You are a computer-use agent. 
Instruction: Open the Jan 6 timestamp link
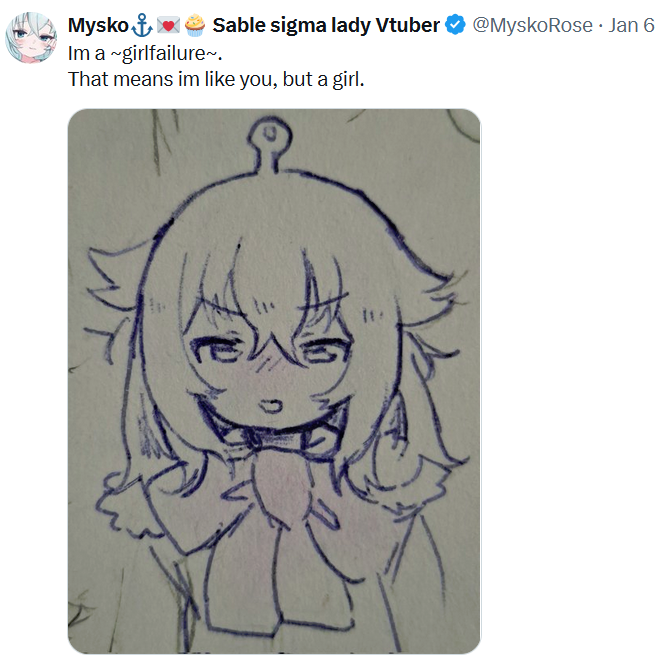coord(631,25)
